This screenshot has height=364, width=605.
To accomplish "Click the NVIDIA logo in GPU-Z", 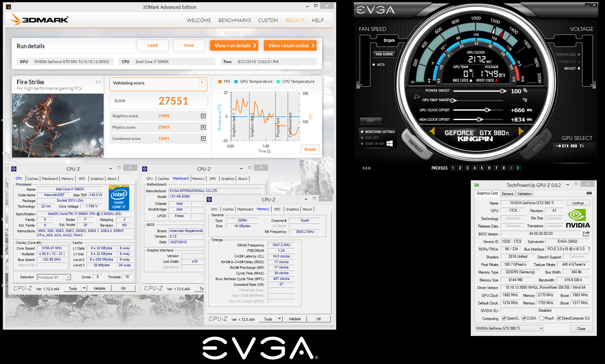I will [578, 218].
